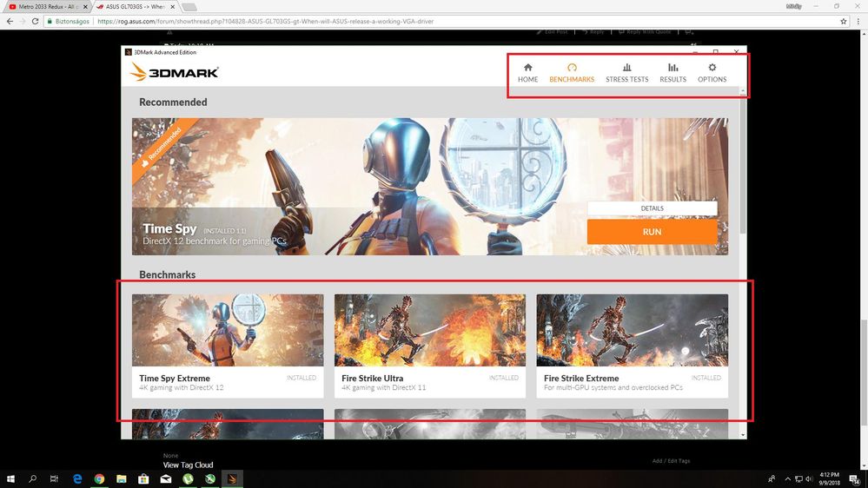Click the 3DMark logo
The image size is (868, 488).
tap(175, 72)
